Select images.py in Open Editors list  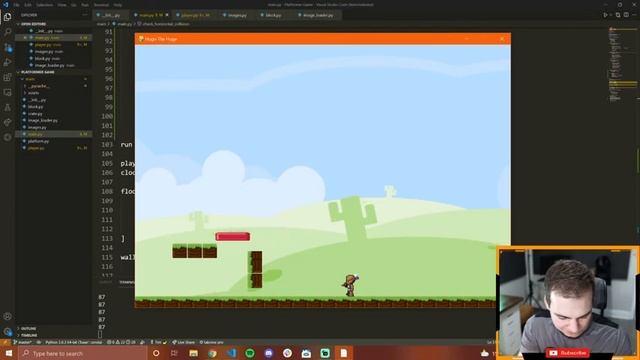coord(49,51)
